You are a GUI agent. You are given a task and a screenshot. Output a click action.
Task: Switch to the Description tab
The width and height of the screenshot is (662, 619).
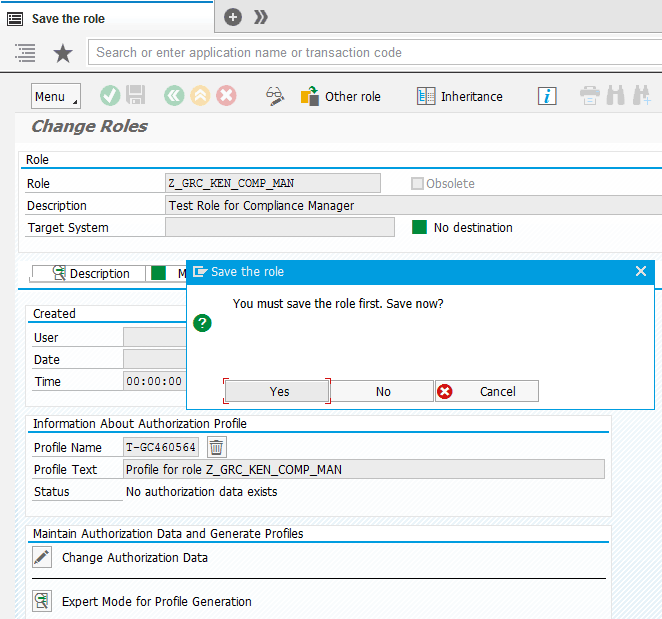(x=90, y=273)
